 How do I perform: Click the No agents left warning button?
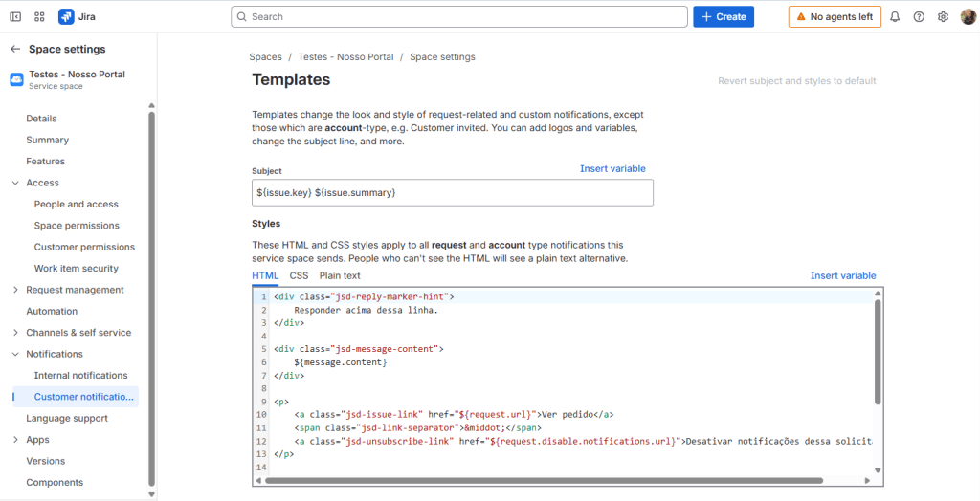pos(835,16)
